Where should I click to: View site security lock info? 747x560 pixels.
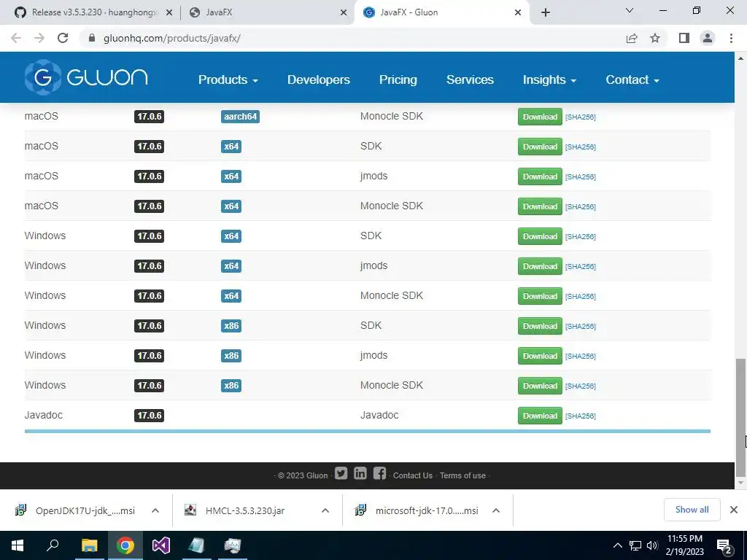[x=92, y=38]
